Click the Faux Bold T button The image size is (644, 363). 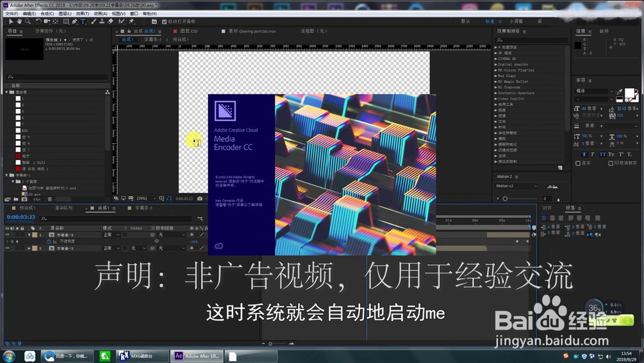(584, 154)
